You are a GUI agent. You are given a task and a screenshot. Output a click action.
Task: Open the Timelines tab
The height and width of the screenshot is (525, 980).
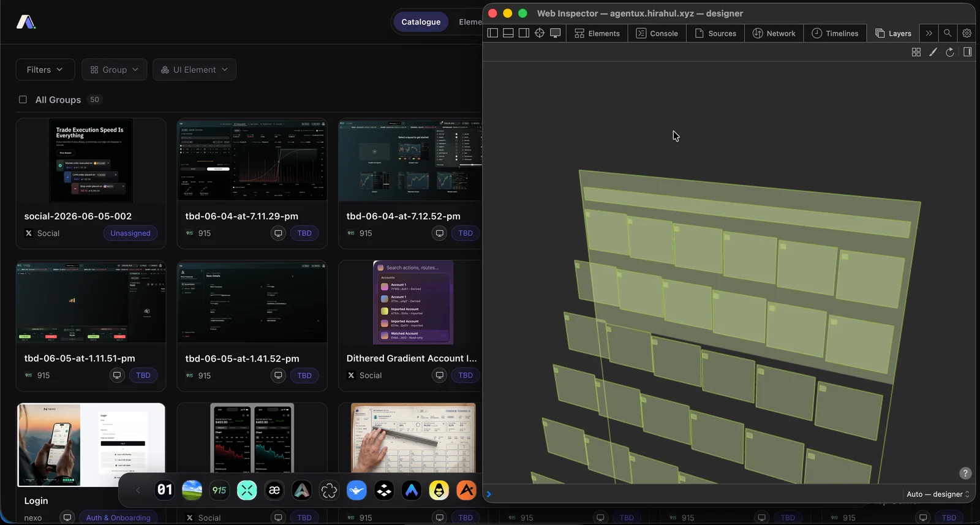835,33
